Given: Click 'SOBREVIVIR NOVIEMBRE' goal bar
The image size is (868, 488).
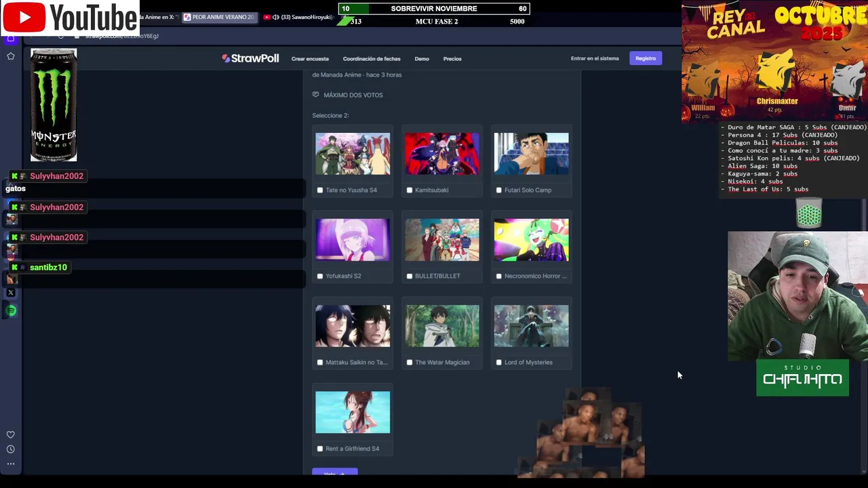Looking at the screenshot, I should 434,9.
